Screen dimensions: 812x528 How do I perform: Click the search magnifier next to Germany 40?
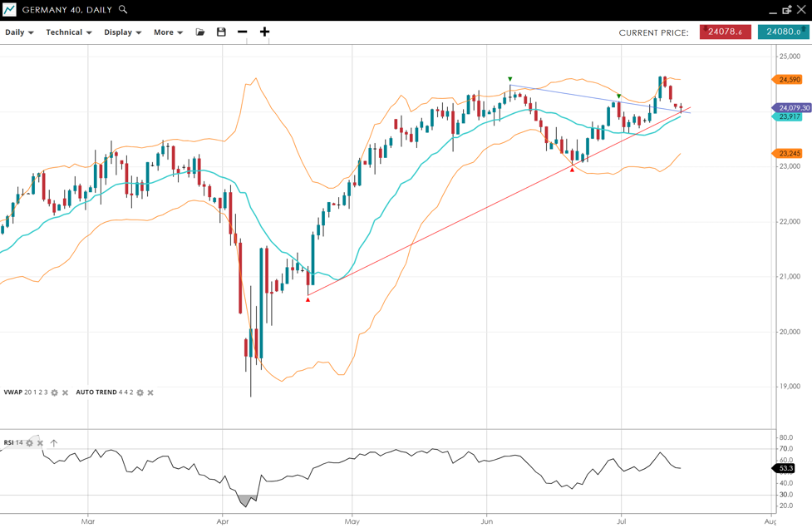[123, 10]
